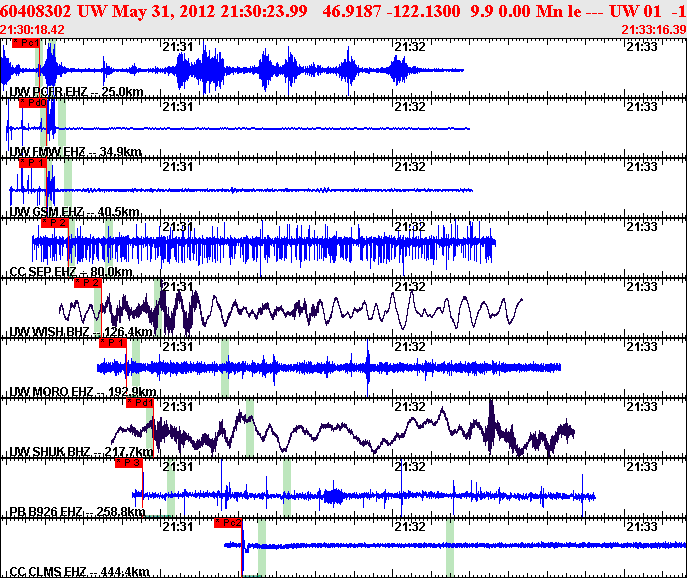Click the longitude value -122.1300
The height and width of the screenshot is (578, 687).
coord(424,11)
